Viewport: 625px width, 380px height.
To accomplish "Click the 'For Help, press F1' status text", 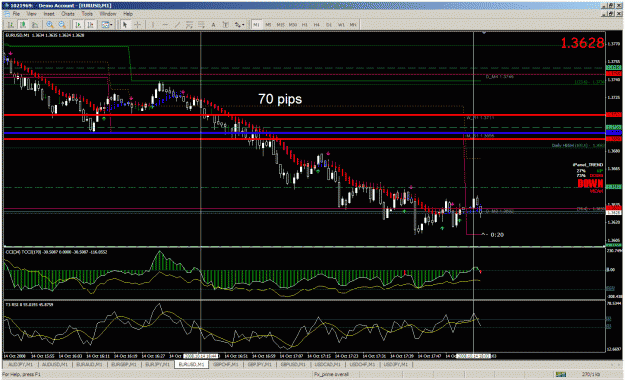I will coord(21,374).
